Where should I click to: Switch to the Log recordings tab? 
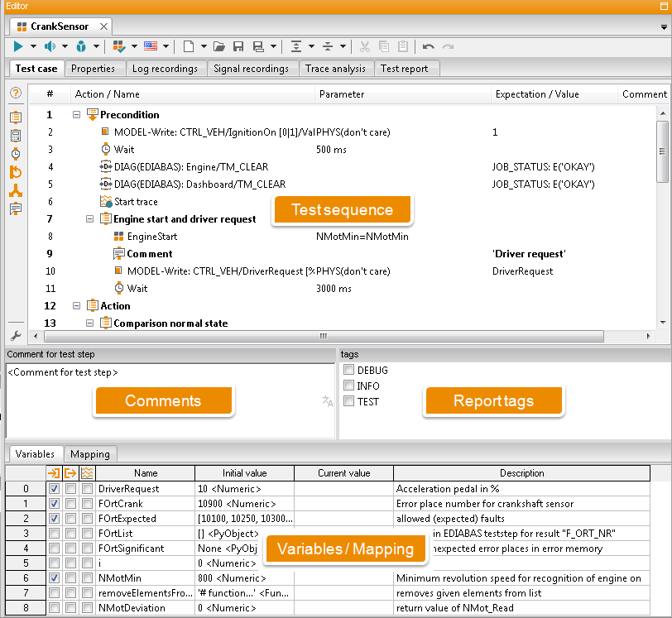pos(165,69)
